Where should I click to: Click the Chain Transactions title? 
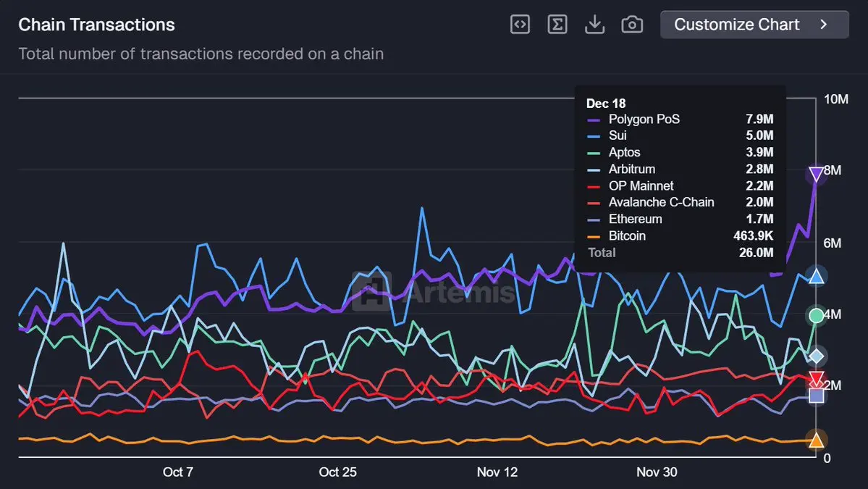coord(96,25)
